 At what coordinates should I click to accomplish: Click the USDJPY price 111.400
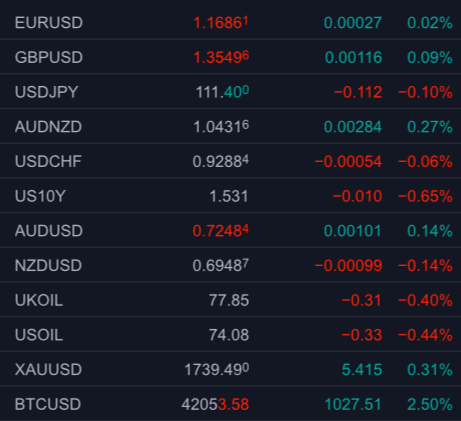(x=222, y=92)
